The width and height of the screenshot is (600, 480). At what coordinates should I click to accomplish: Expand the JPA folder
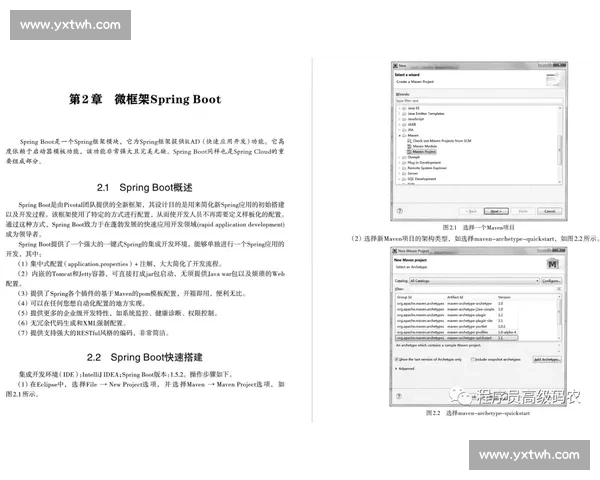[x=399, y=130]
